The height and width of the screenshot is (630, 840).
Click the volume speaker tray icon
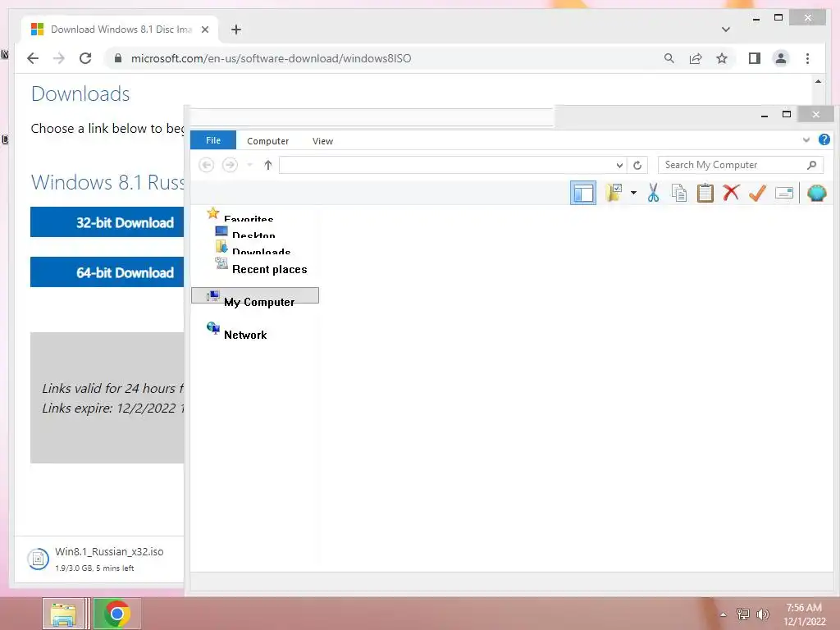click(x=762, y=614)
